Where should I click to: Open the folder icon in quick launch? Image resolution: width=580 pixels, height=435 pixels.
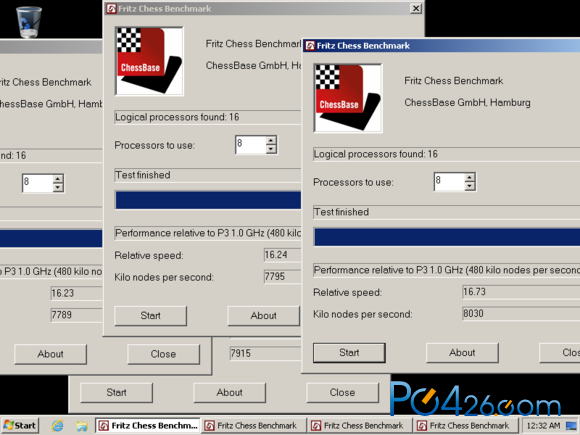[x=81, y=426]
